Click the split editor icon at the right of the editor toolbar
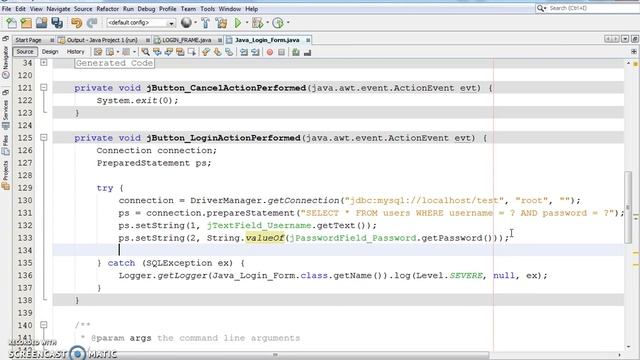 click(634, 51)
